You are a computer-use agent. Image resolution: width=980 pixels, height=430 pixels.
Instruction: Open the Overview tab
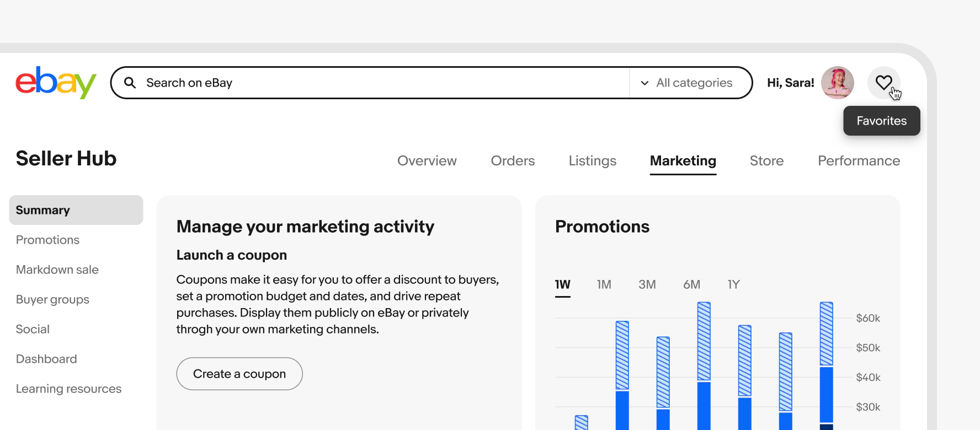pos(427,160)
